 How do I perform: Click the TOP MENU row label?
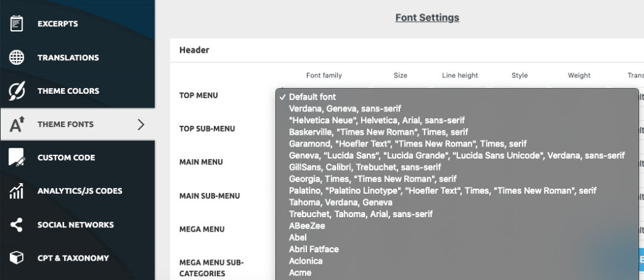click(x=199, y=96)
